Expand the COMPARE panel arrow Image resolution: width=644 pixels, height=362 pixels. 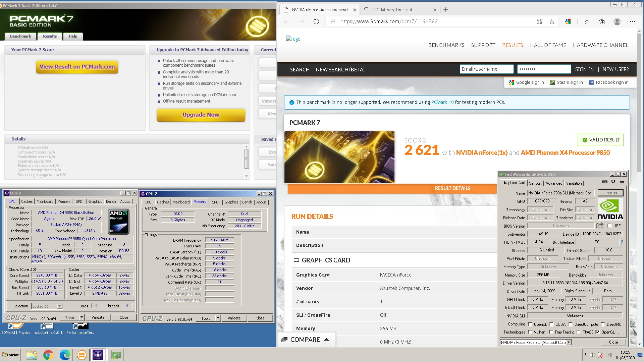pyautogui.click(x=326, y=340)
